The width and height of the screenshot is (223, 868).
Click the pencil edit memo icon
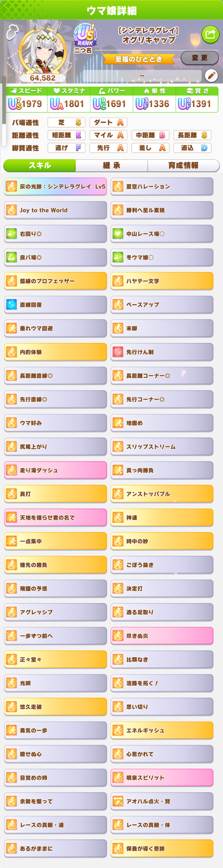pos(212,76)
